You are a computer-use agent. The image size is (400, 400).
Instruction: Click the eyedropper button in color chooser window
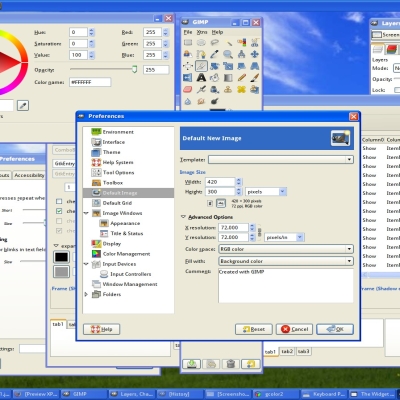click(23, 106)
